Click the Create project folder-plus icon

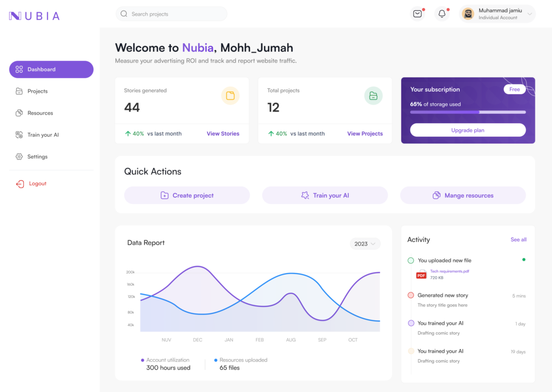(164, 195)
